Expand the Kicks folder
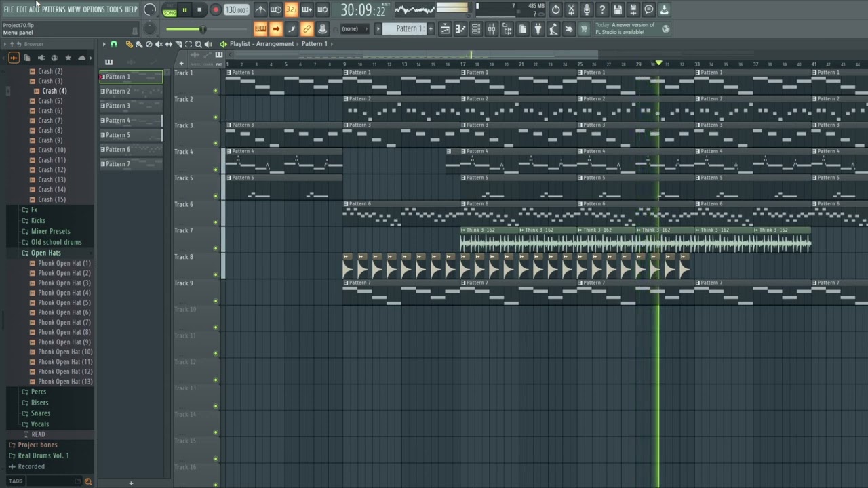This screenshot has height=488, width=868. [x=38, y=220]
